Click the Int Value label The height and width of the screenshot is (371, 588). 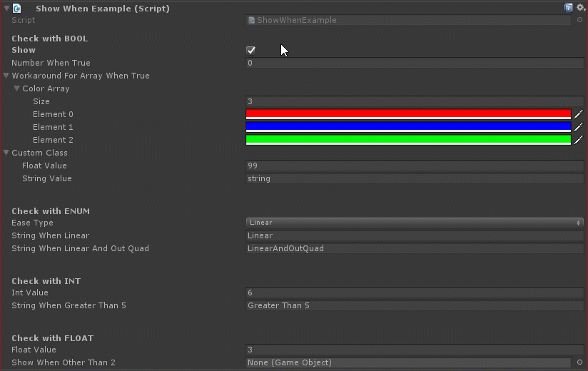tap(30, 293)
